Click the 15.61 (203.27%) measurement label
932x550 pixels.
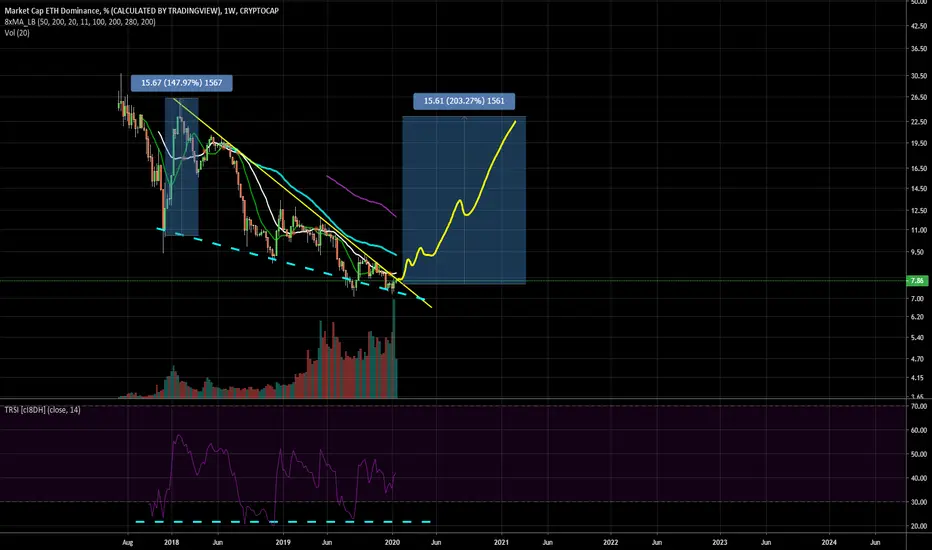point(464,101)
